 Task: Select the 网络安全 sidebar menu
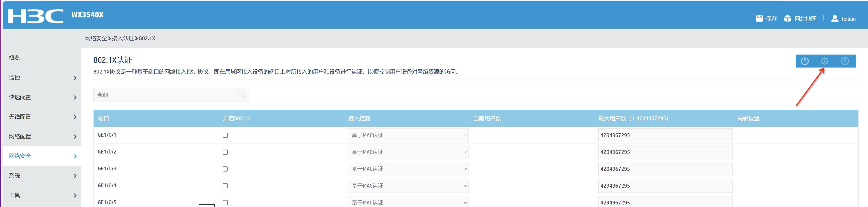tap(42, 156)
